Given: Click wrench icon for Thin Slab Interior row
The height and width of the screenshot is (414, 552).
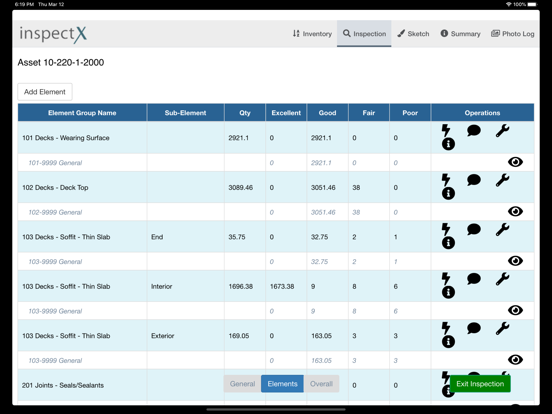Looking at the screenshot, I should [502, 278].
